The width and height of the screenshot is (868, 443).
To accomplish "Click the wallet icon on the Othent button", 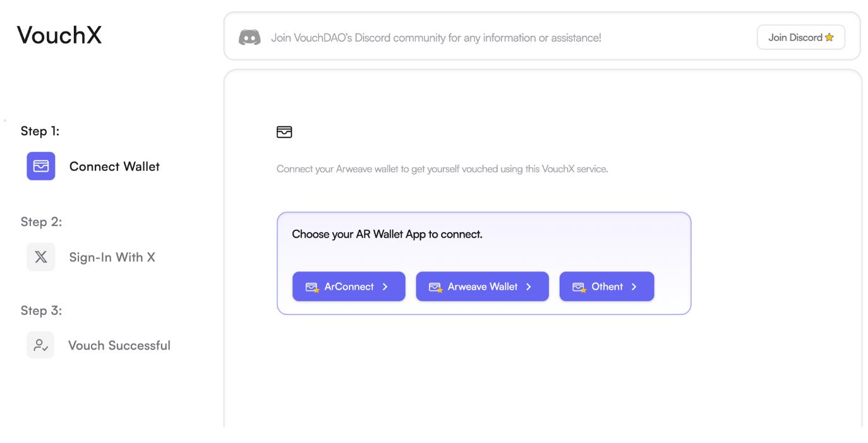I will [x=579, y=287].
